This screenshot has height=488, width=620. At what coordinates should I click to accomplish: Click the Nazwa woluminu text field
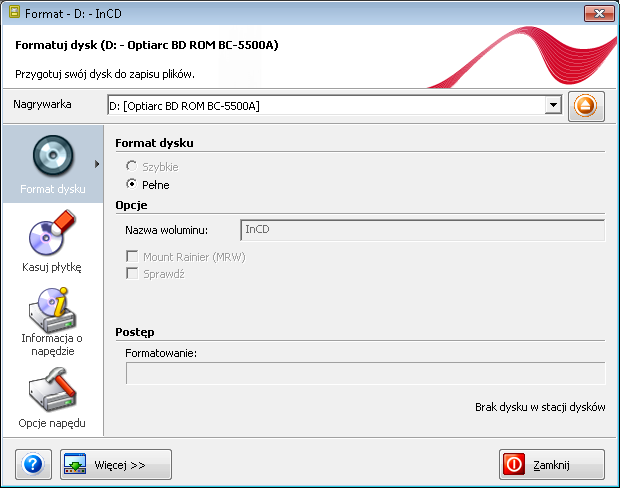click(422, 230)
